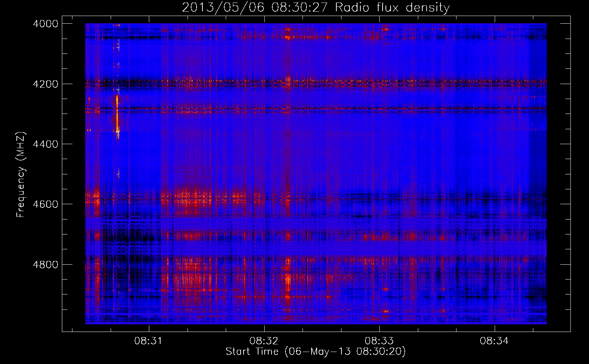Click the 08:34 time axis label
Viewport: 589px width, 364px height.
(x=494, y=341)
